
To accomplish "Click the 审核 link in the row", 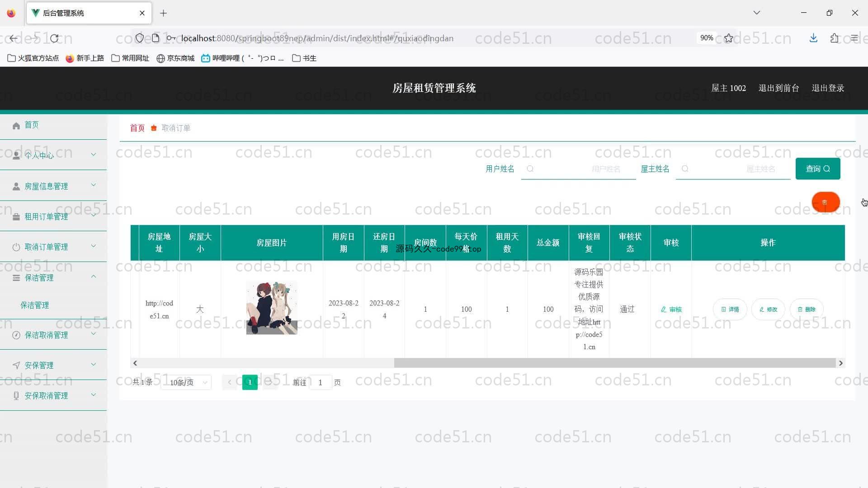I will click(671, 310).
